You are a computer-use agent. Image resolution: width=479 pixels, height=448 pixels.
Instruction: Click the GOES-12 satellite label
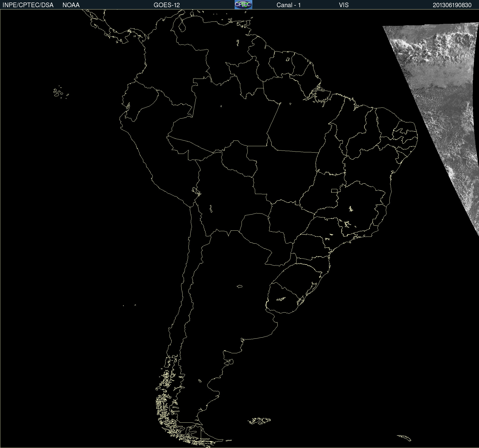[x=167, y=5]
